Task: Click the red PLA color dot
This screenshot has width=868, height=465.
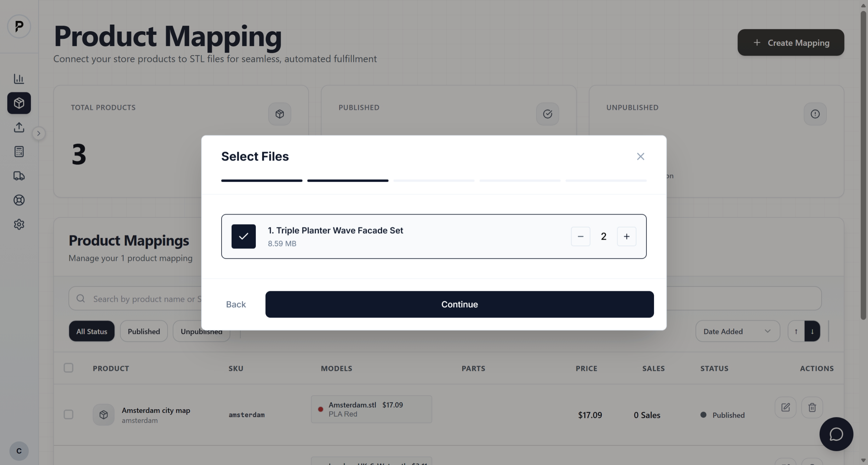Action: 321,409
